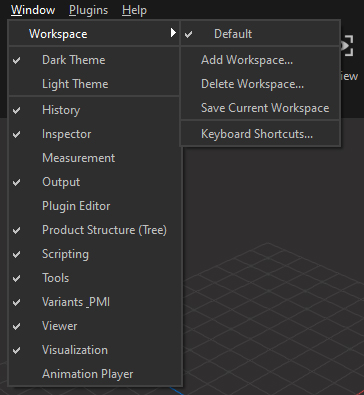Switch to Light Theme

point(95,84)
